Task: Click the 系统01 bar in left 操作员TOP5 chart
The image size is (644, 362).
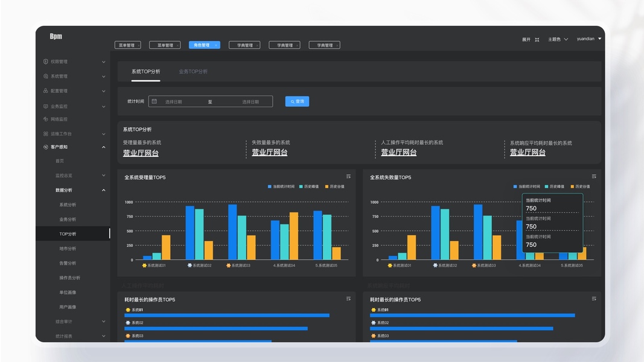Action: tap(227, 316)
